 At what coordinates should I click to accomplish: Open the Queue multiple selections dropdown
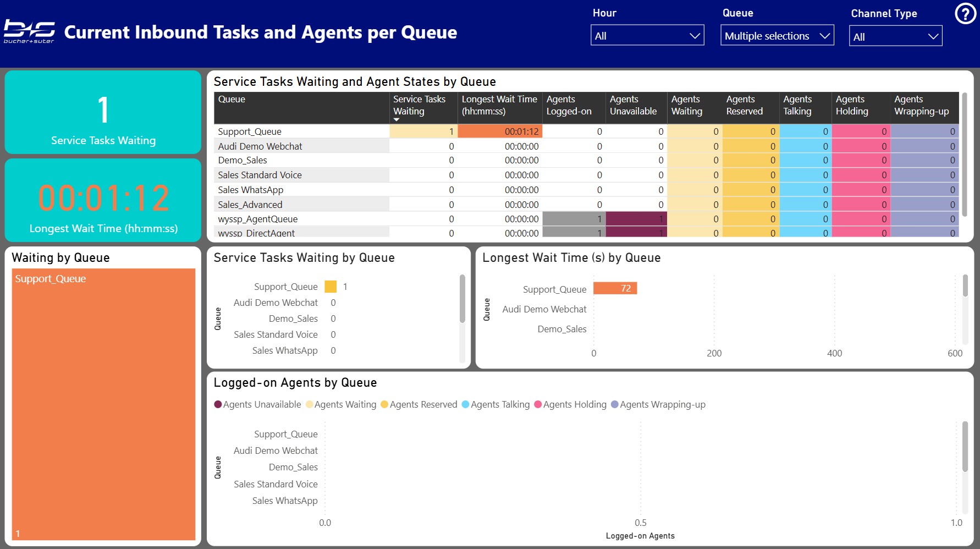[777, 35]
